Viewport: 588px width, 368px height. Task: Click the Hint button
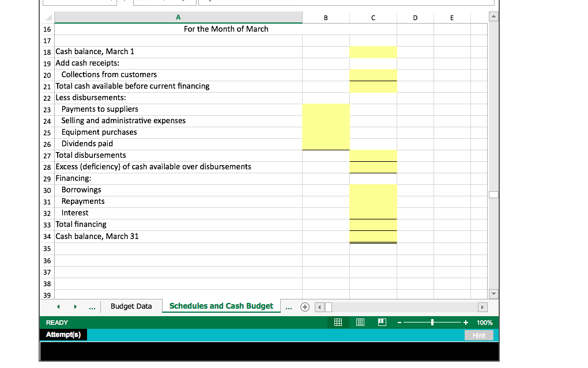tap(478, 335)
